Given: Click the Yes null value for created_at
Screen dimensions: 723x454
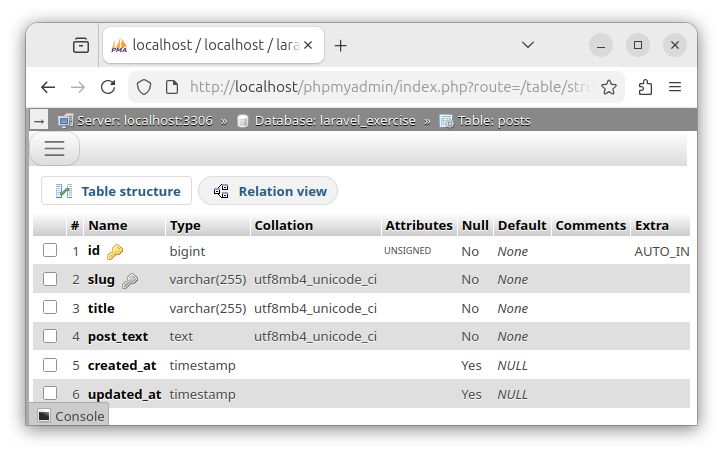Looking at the screenshot, I should 471,366.
